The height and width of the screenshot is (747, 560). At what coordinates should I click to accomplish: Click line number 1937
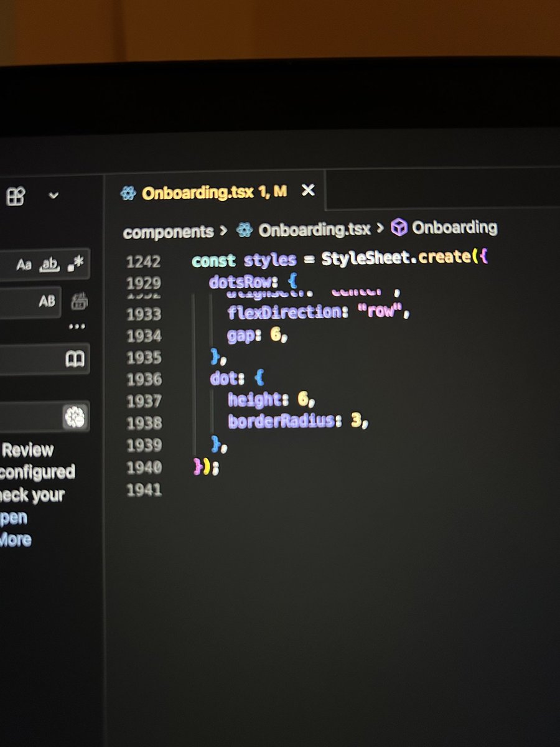[x=144, y=402]
